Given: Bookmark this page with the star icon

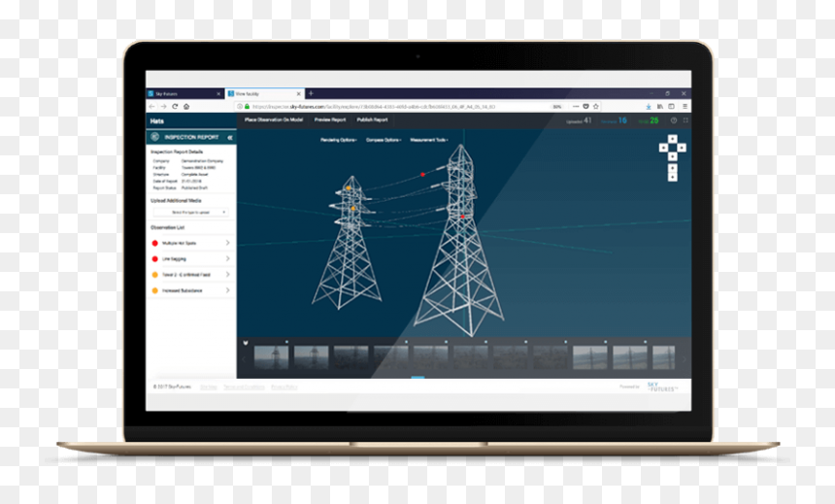Looking at the screenshot, I should coord(596,107).
